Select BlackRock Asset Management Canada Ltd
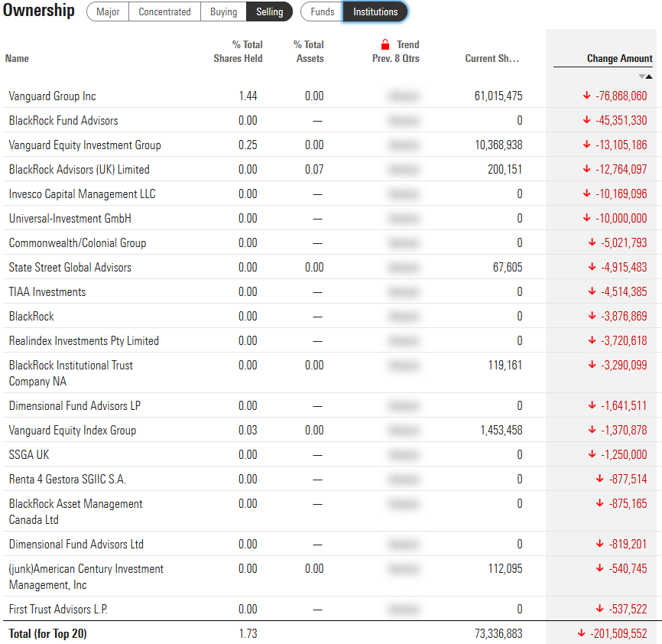This screenshot has height=644, width=662. pyautogui.click(x=76, y=512)
